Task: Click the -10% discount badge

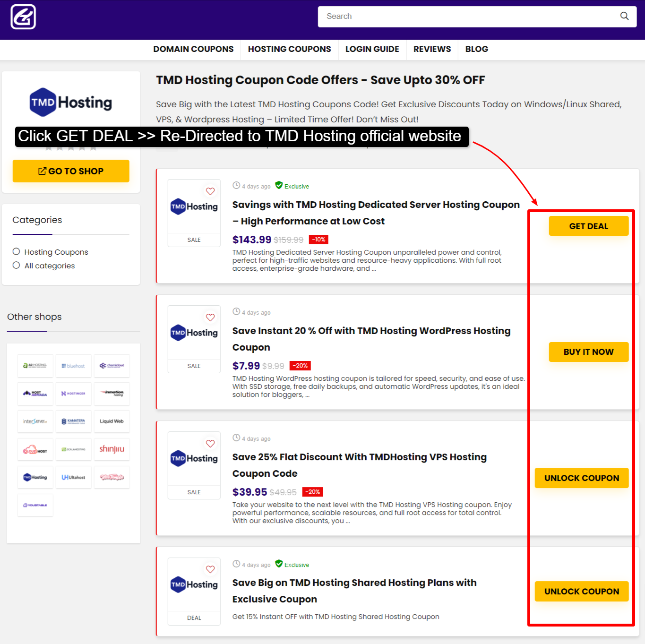Action: point(319,240)
